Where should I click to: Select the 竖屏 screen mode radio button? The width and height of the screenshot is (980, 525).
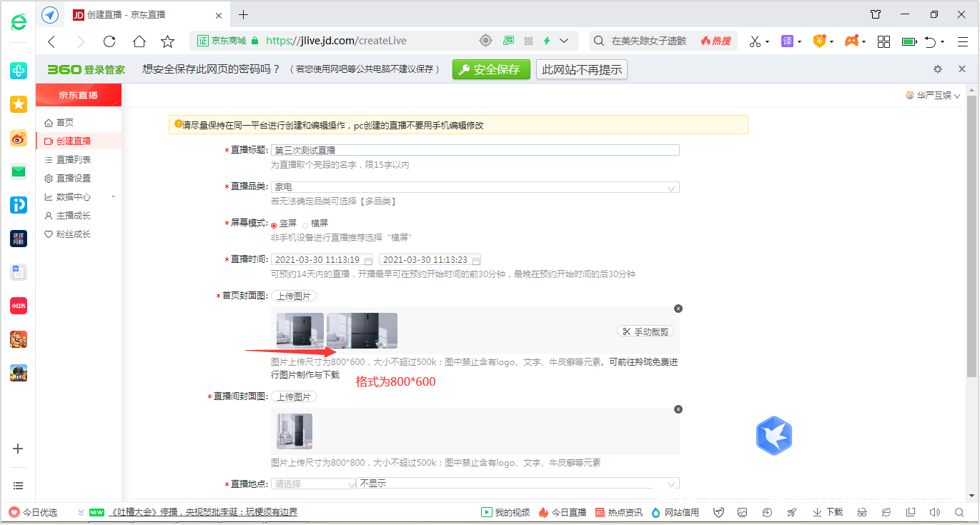coord(274,223)
